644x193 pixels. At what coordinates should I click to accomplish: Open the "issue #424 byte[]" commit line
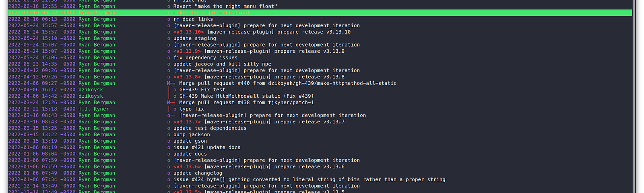coord(309,180)
